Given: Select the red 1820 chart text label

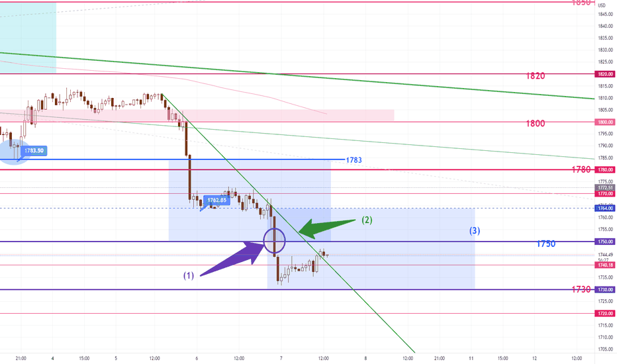Looking at the screenshot, I should (536, 76).
